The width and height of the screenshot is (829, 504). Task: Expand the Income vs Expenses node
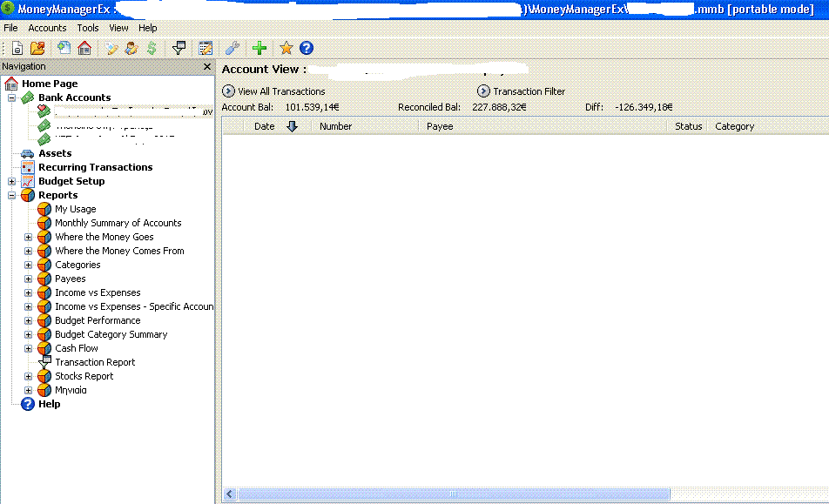(29, 292)
